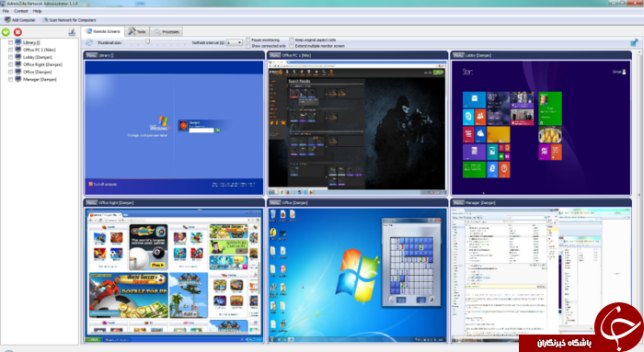Screen dimensions: 644x352
Task: Click the Scan Network for Computers label
Action: [73, 20]
